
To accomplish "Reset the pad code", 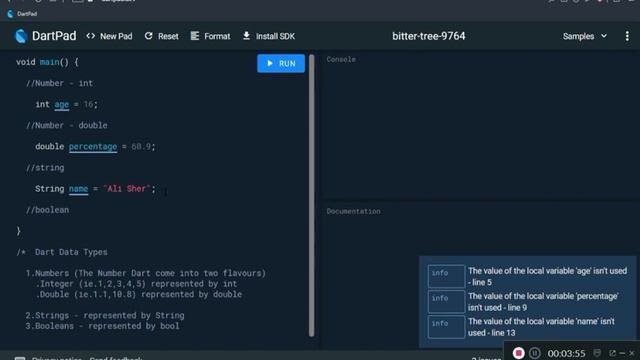I will point(161,36).
